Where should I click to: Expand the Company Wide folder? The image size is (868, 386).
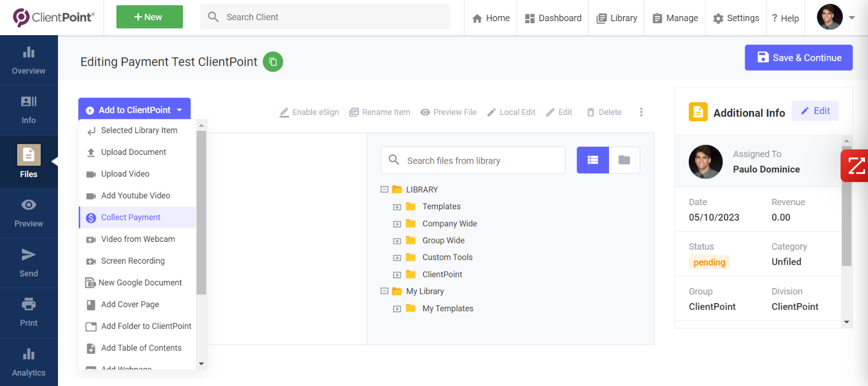pyautogui.click(x=397, y=224)
